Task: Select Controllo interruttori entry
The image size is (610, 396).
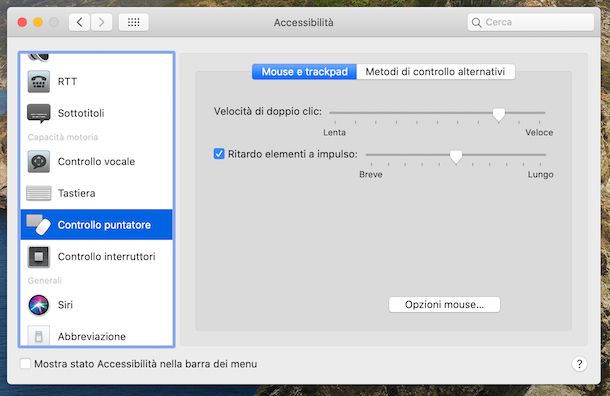Action: pyautogui.click(x=96, y=257)
